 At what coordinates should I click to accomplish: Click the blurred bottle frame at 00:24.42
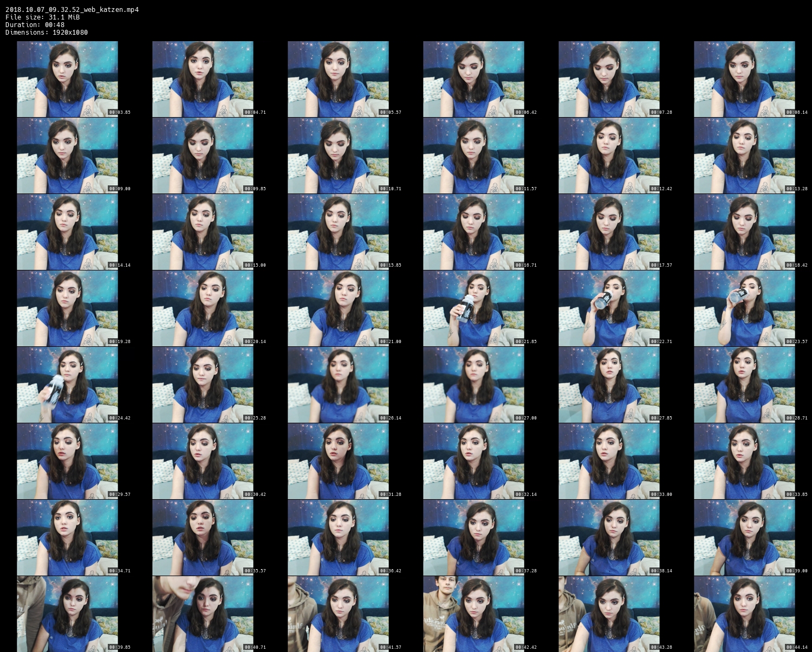(67, 385)
